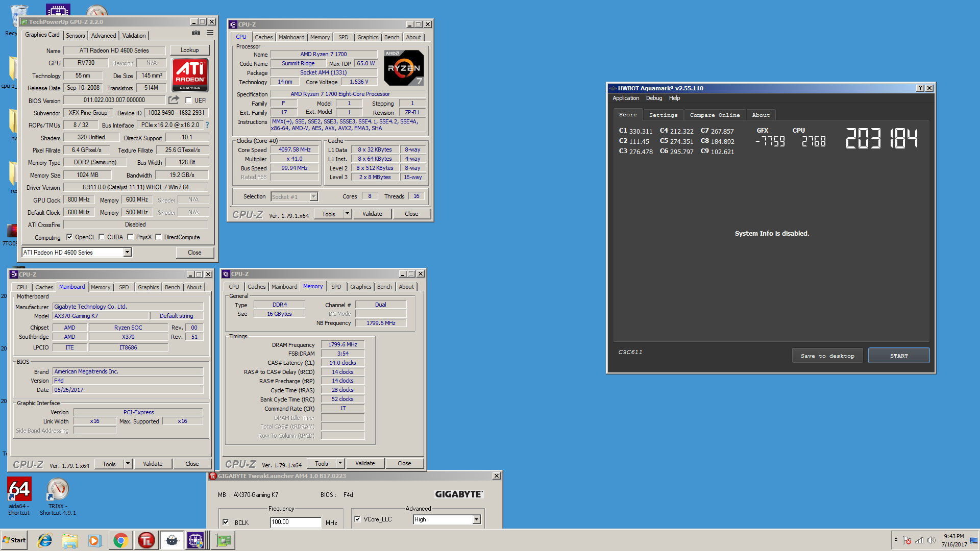Open the TRIXX desktop shortcut
This screenshot has width=980, height=551.
point(58,496)
